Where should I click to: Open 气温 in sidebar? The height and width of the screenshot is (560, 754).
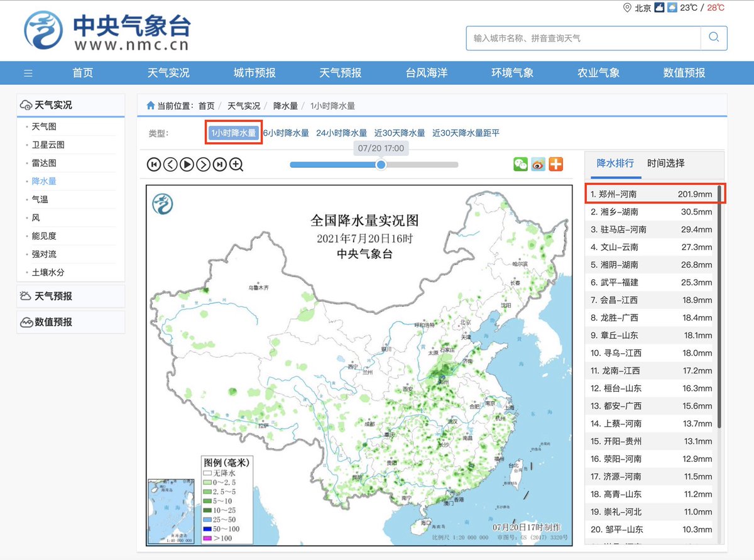(x=40, y=199)
